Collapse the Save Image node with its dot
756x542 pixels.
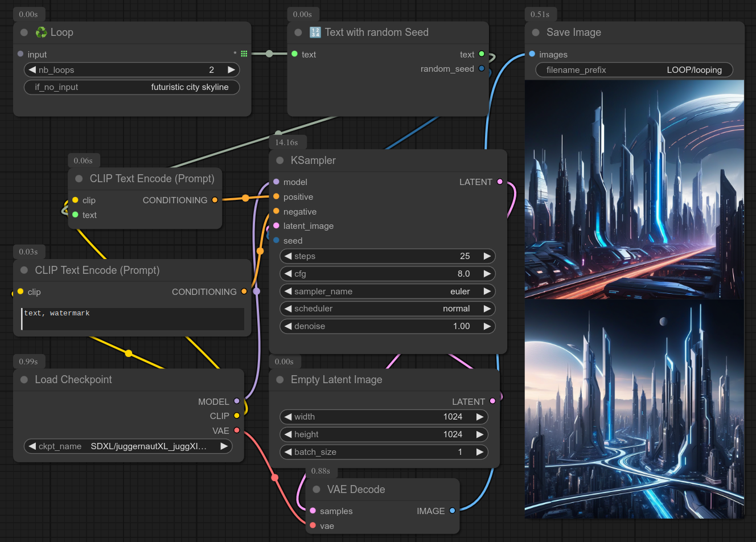click(x=536, y=32)
